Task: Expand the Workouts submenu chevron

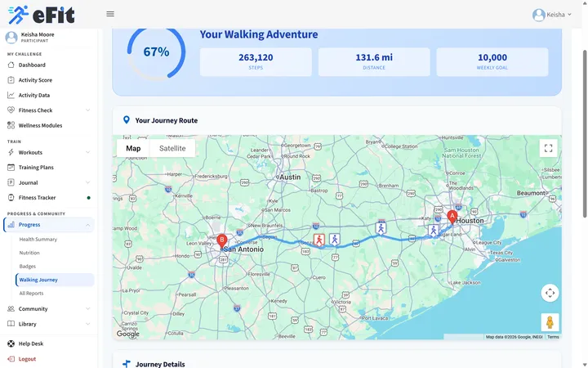Action: [87, 152]
